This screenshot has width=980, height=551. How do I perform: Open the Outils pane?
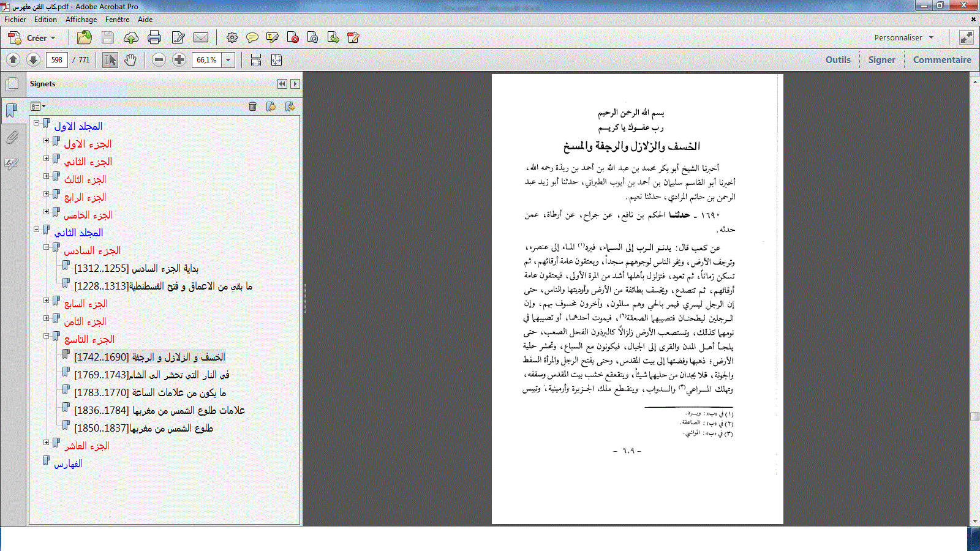(x=837, y=60)
